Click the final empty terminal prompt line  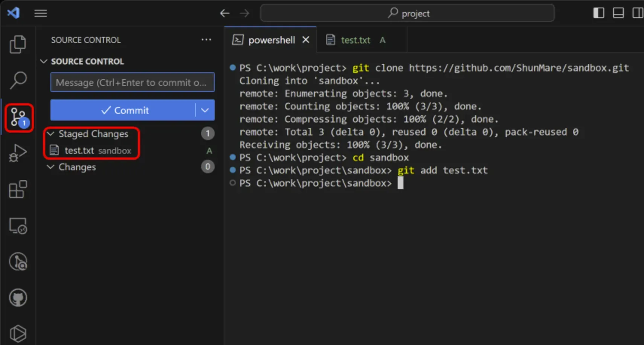click(x=321, y=183)
